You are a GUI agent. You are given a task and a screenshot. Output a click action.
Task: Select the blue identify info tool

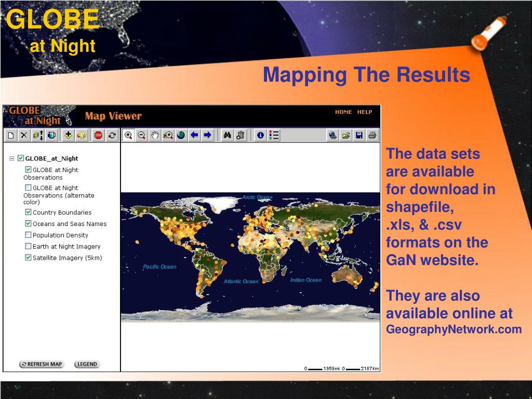coord(260,136)
